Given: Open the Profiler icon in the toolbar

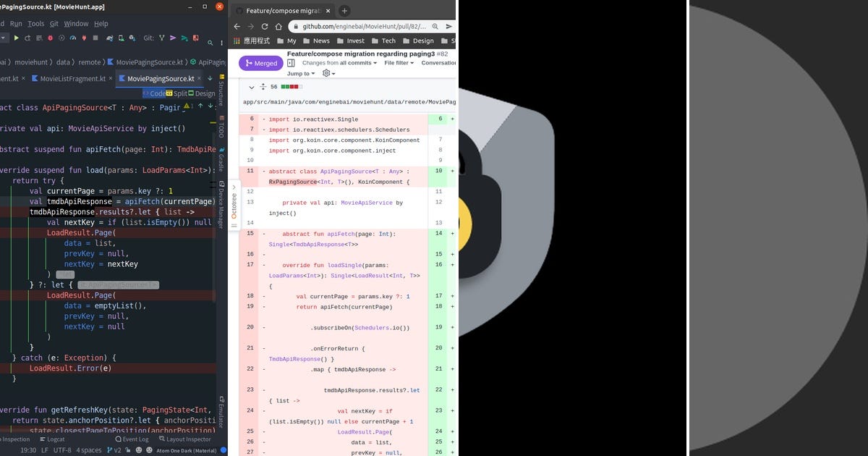Looking at the screenshot, I should click(x=73, y=38).
